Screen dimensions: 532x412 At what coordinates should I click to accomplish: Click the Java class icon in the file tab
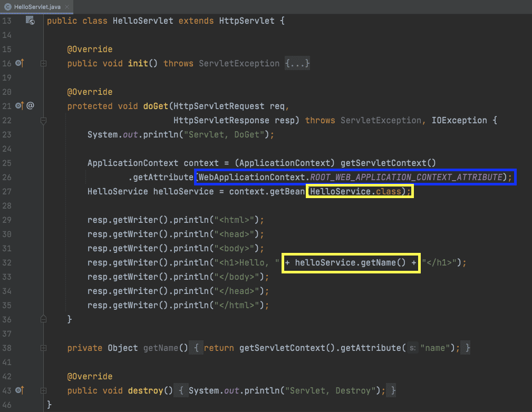8,6
